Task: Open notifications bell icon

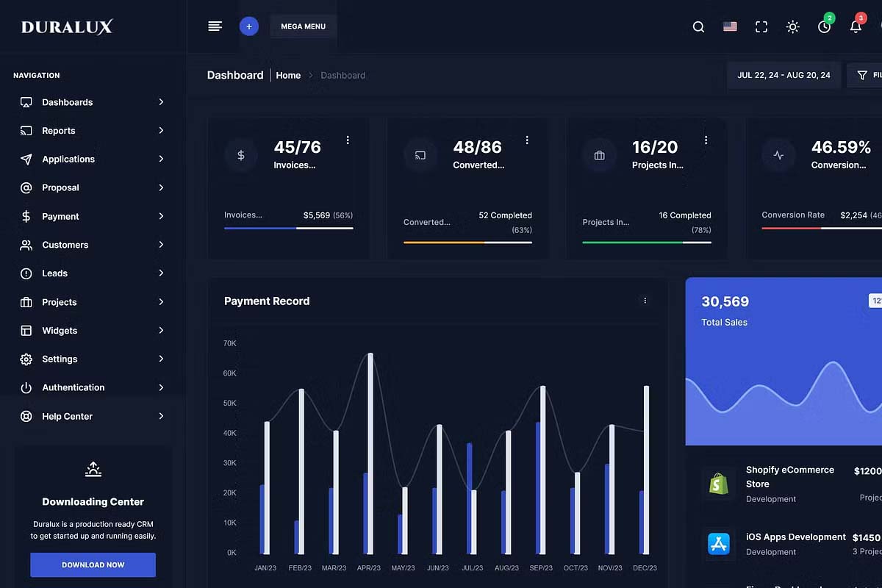Action: tap(856, 26)
